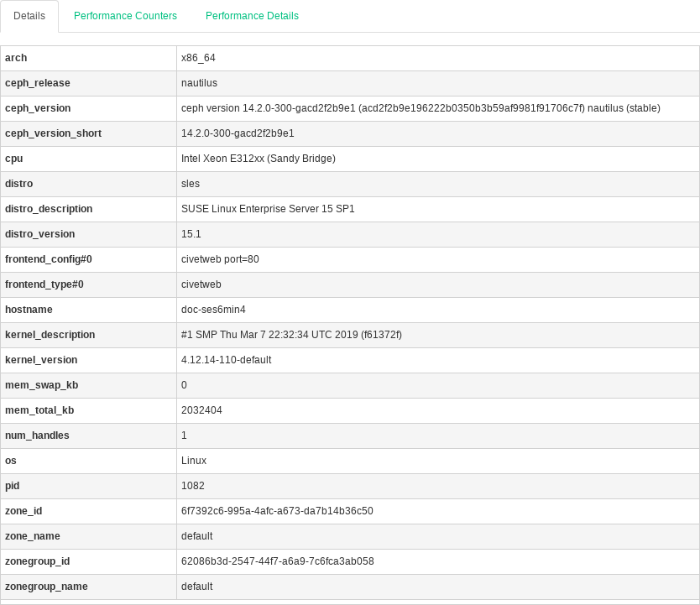This screenshot has width=700, height=605.
Task: Select the hostname value doc-ses6min4
Action: [x=213, y=310]
